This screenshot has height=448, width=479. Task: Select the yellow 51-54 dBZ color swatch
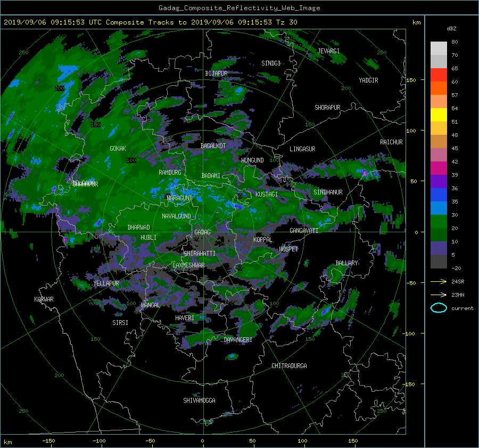pos(439,115)
